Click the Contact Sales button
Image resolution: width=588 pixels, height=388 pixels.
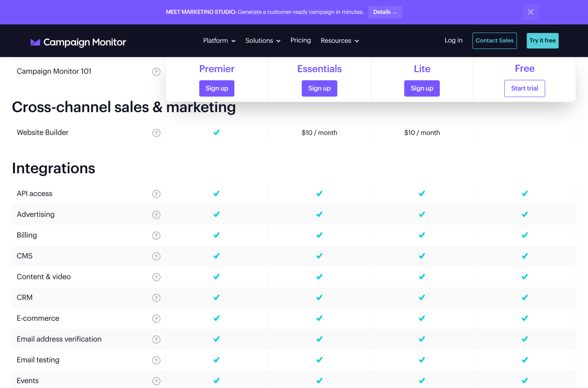pos(494,41)
